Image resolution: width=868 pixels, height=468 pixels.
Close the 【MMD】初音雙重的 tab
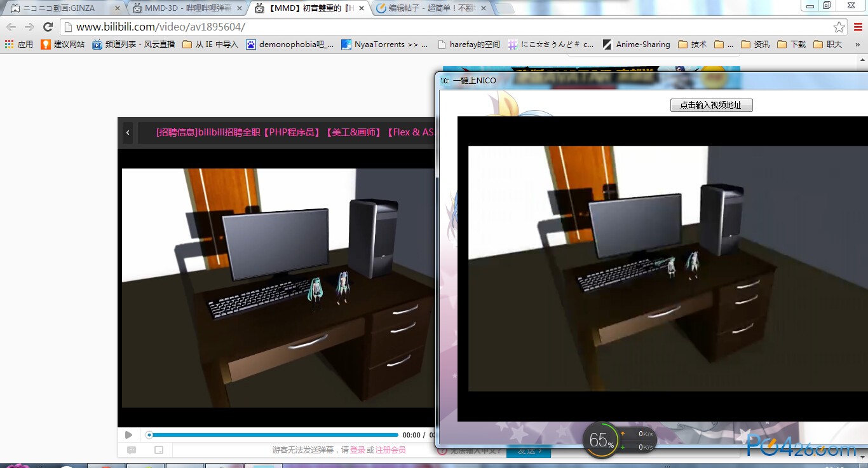coord(361,8)
